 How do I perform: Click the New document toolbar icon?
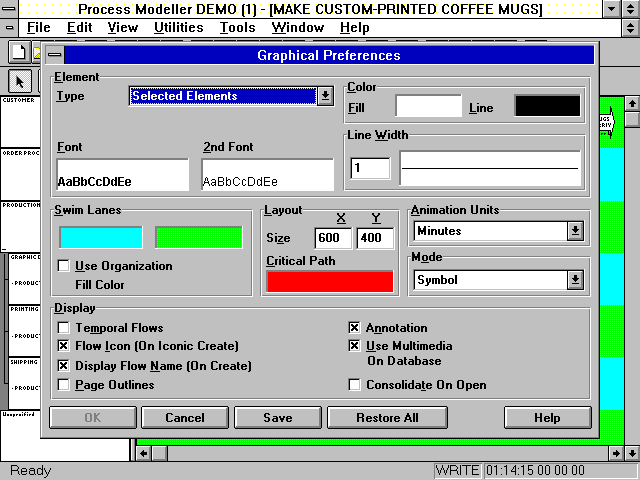coord(18,51)
